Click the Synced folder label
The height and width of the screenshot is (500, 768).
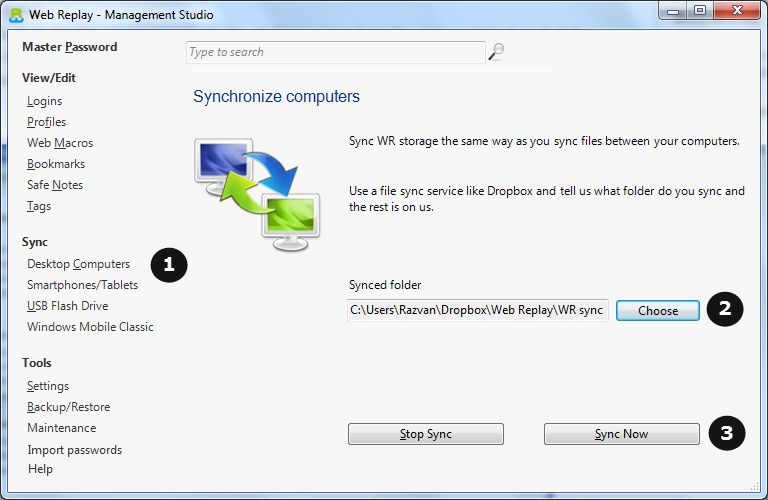point(385,285)
